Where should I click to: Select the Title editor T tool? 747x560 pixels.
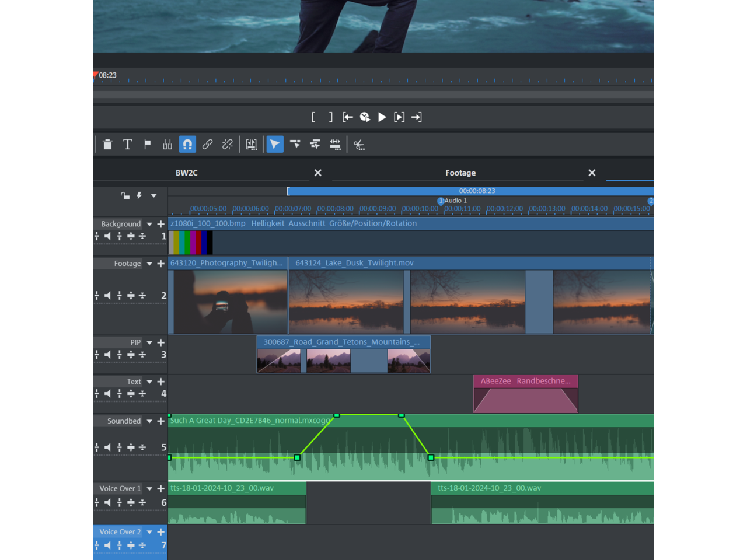[127, 145]
